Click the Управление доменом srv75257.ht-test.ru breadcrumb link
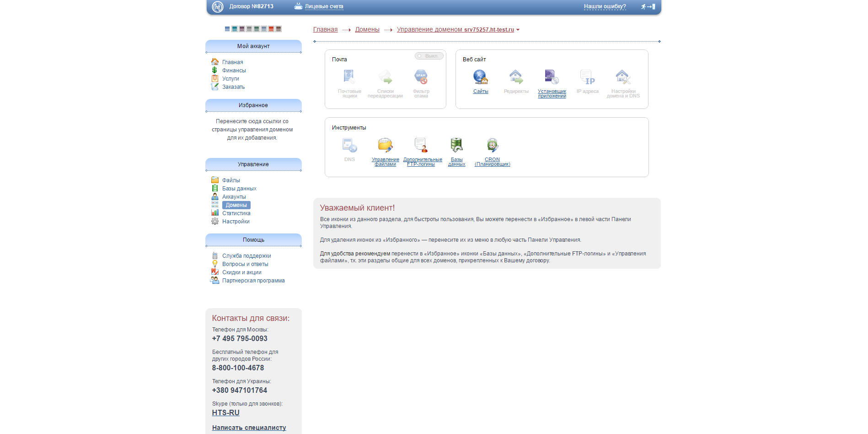 pos(455,29)
